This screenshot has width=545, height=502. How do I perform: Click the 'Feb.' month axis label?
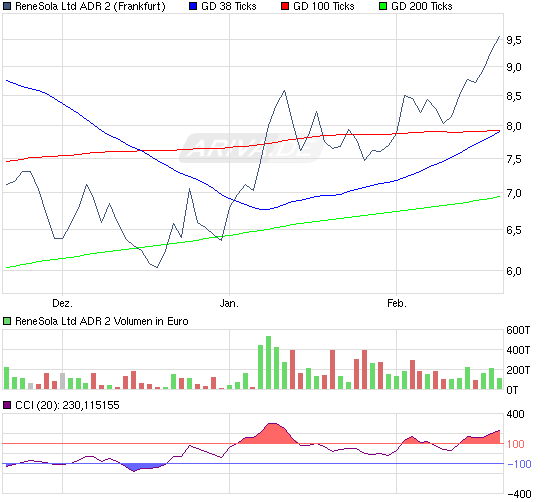(397, 303)
